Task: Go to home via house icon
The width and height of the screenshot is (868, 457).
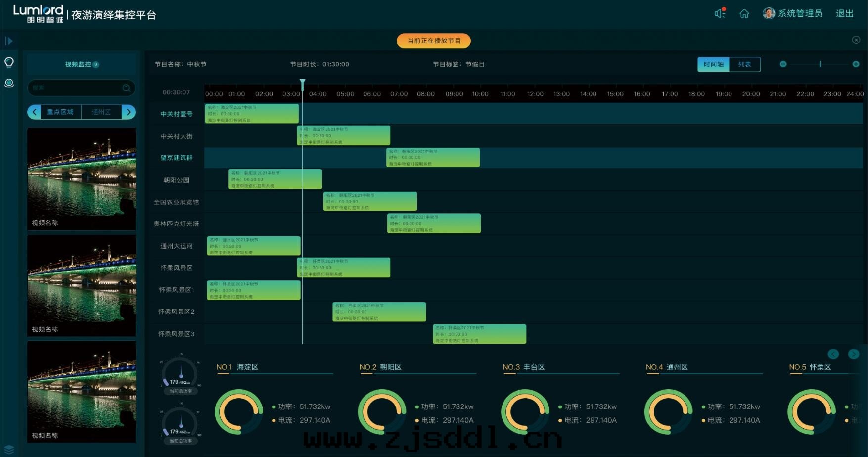Action: pyautogui.click(x=744, y=14)
